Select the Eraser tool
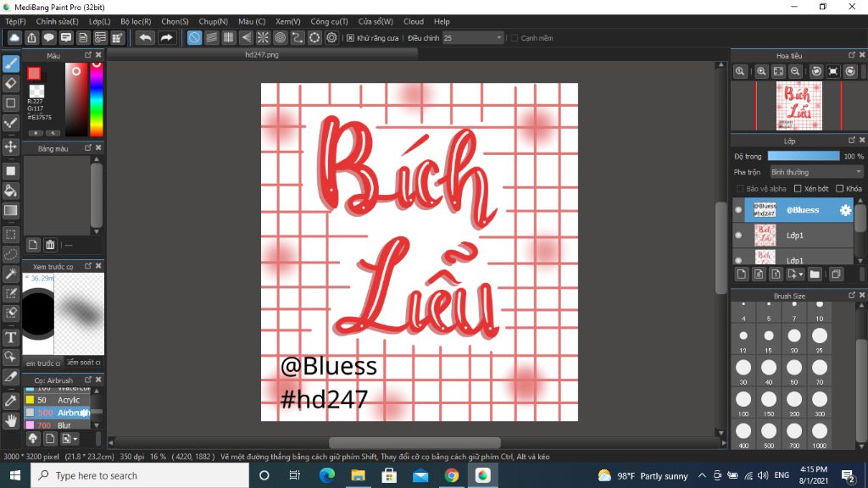This screenshot has height=488, width=868. click(x=10, y=84)
